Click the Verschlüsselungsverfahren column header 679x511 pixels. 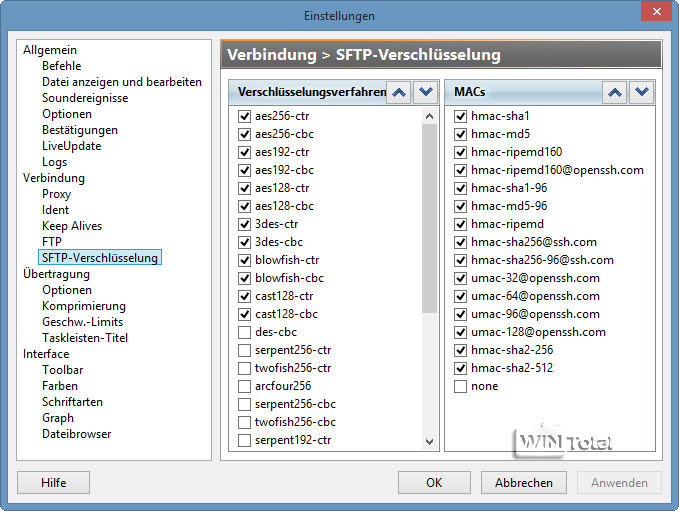(x=307, y=92)
